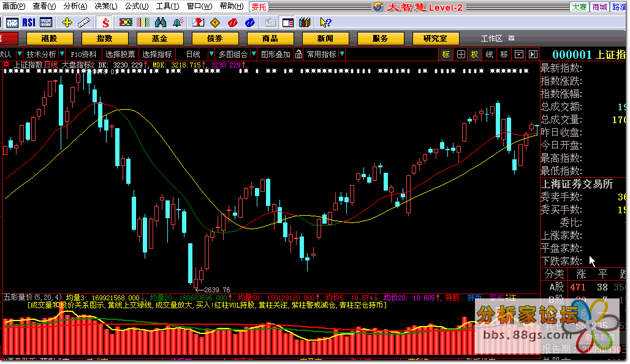
Task: Click the chart icon left of RSI
Action: pos(12,23)
